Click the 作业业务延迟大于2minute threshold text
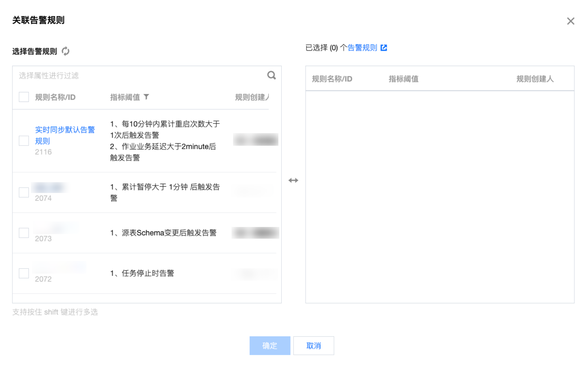588x369 pixels. tap(163, 152)
